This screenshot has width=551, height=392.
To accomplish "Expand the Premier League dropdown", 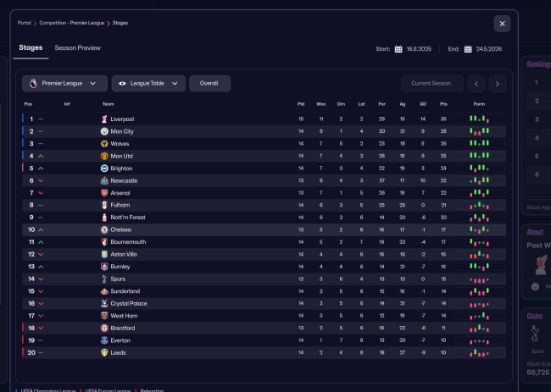I will (x=64, y=83).
